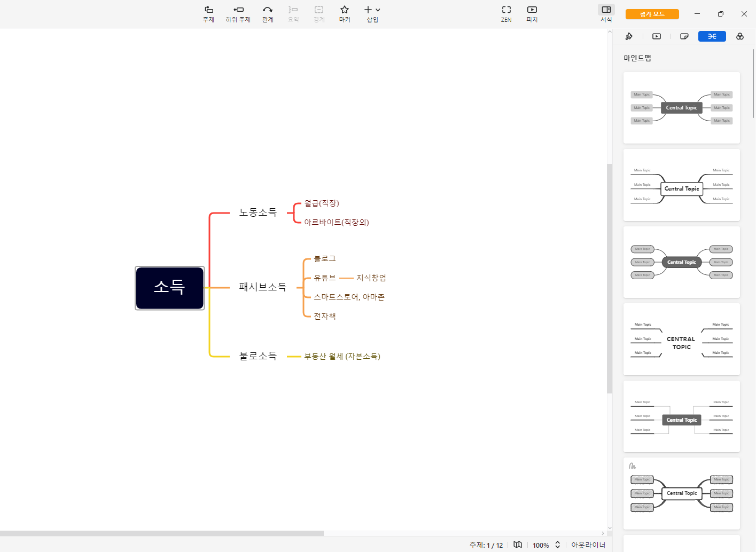Click the 경계 (Boundary) toolbar icon
Screen dimensions: 756x552
319,14
